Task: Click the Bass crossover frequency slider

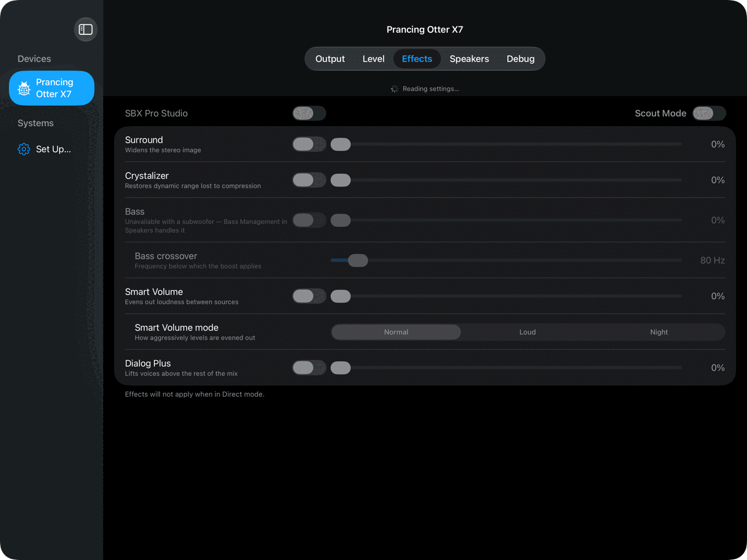Action: coord(506,260)
